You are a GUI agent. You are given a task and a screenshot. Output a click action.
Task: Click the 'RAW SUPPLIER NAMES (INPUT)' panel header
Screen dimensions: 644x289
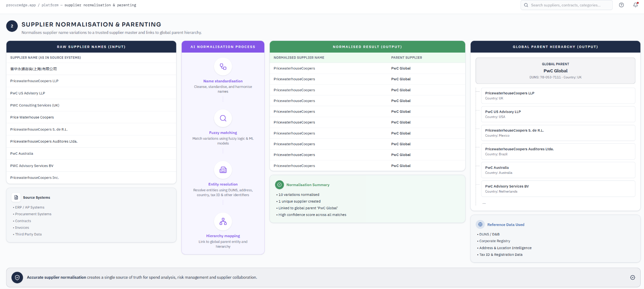91,47
